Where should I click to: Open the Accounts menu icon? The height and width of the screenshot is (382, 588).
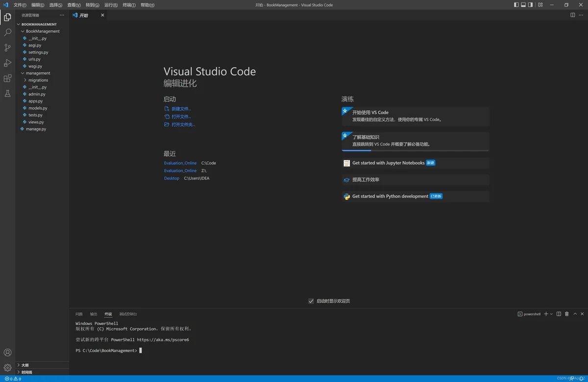7,353
